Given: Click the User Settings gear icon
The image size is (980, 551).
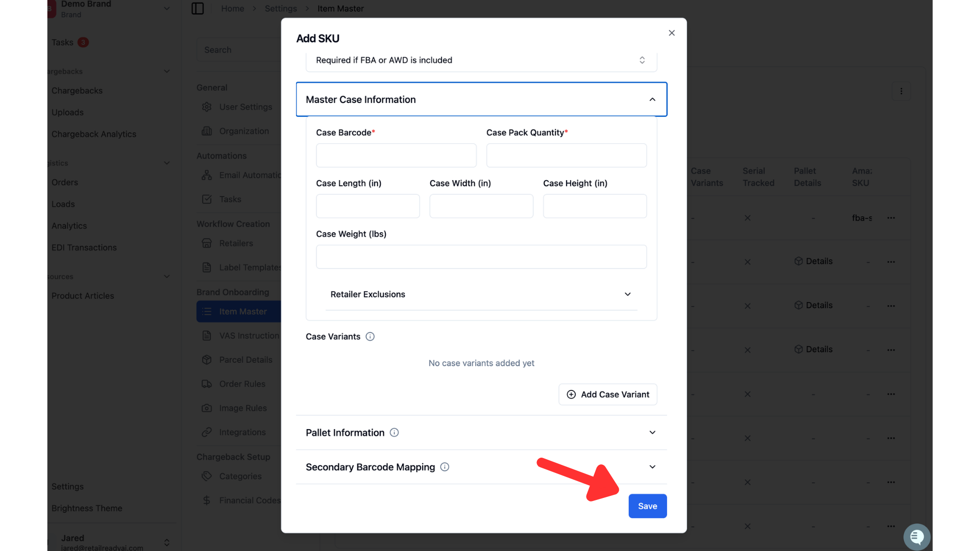Looking at the screenshot, I should click(x=207, y=107).
